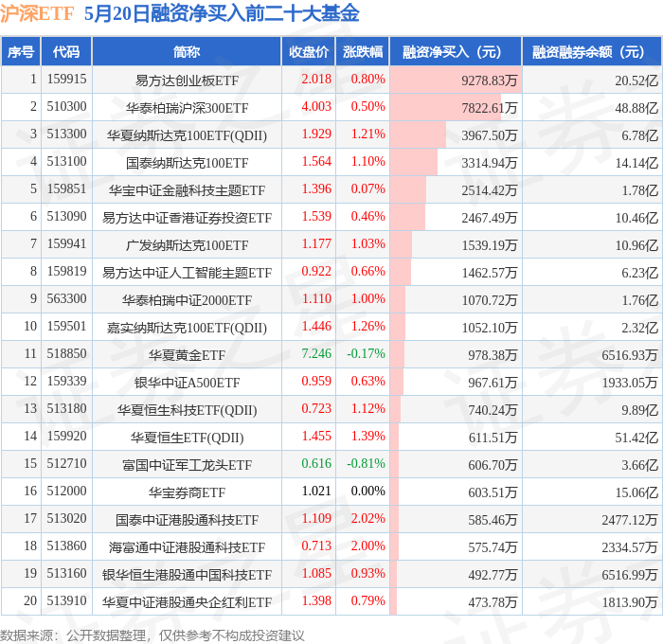The height and width of the screenshot is (644, 663).
Task: Select 易方达中证香港证券投资ETF name
Action: tap(187, 218)
